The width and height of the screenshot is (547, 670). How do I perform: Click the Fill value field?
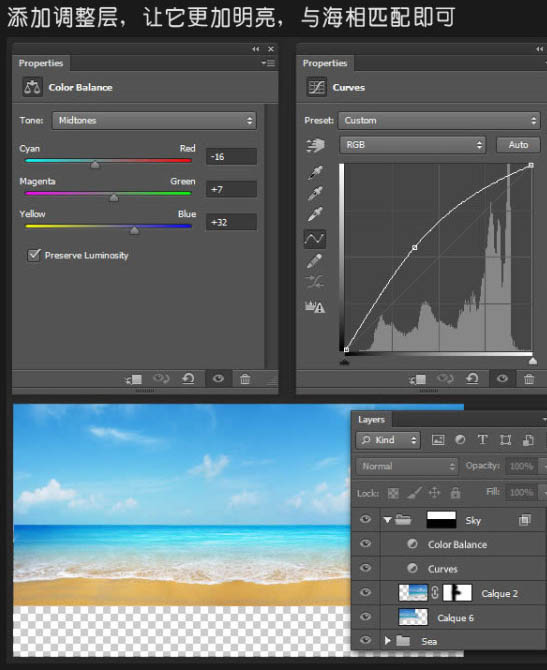(x=521, y=493)
